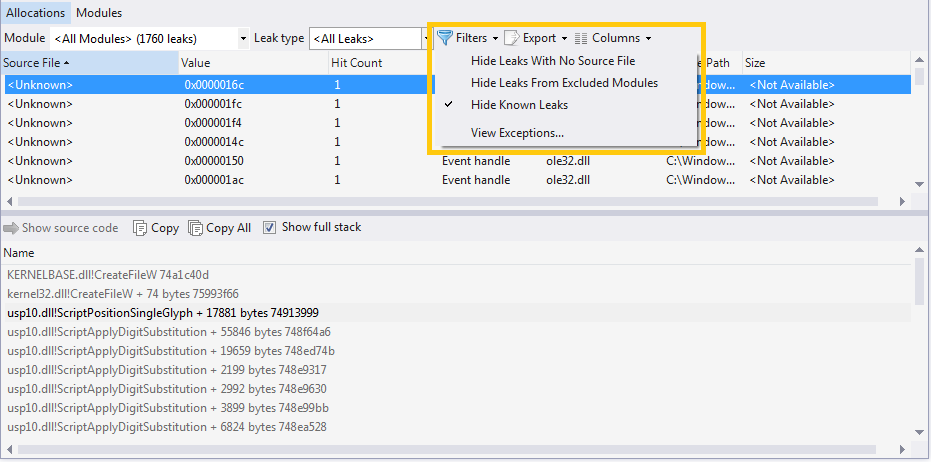
Task: Toggle the Show full stack checkbox
Action: tap(269, 228)
